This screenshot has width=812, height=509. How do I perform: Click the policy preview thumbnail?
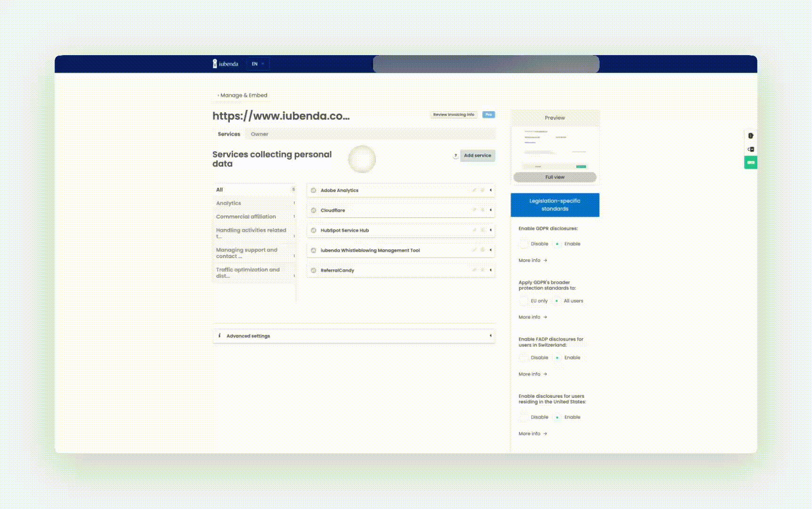(555, 149)
